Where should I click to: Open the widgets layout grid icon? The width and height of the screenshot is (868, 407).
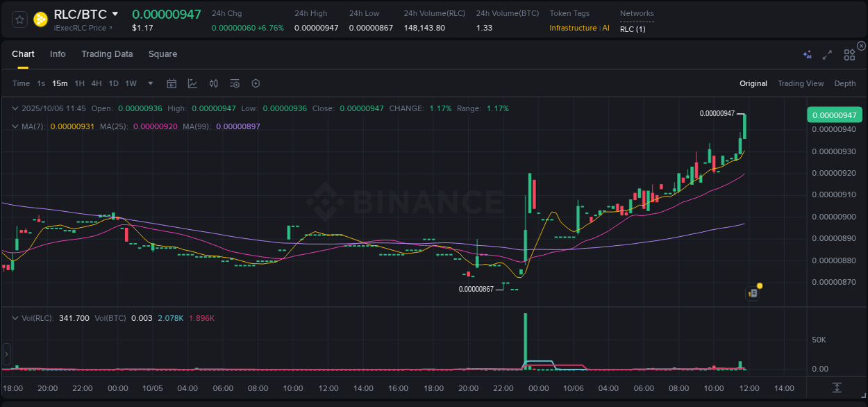coord(849,54)
